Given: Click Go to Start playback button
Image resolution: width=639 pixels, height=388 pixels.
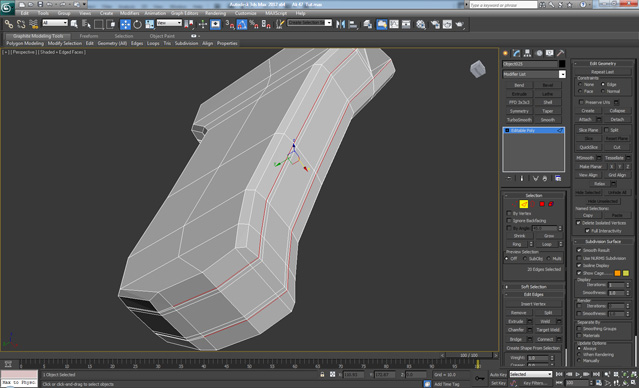Looking at the screenshot, I should pyautogui.click(x=559, y=374).
